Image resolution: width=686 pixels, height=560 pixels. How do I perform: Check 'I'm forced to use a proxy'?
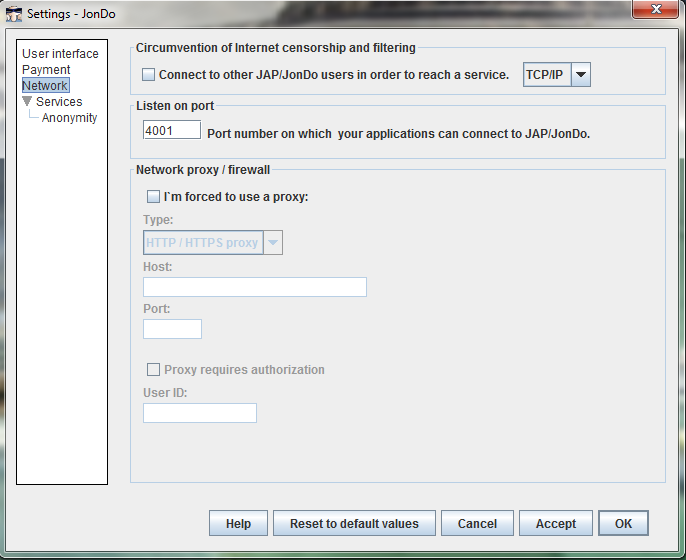pos(154,197)
